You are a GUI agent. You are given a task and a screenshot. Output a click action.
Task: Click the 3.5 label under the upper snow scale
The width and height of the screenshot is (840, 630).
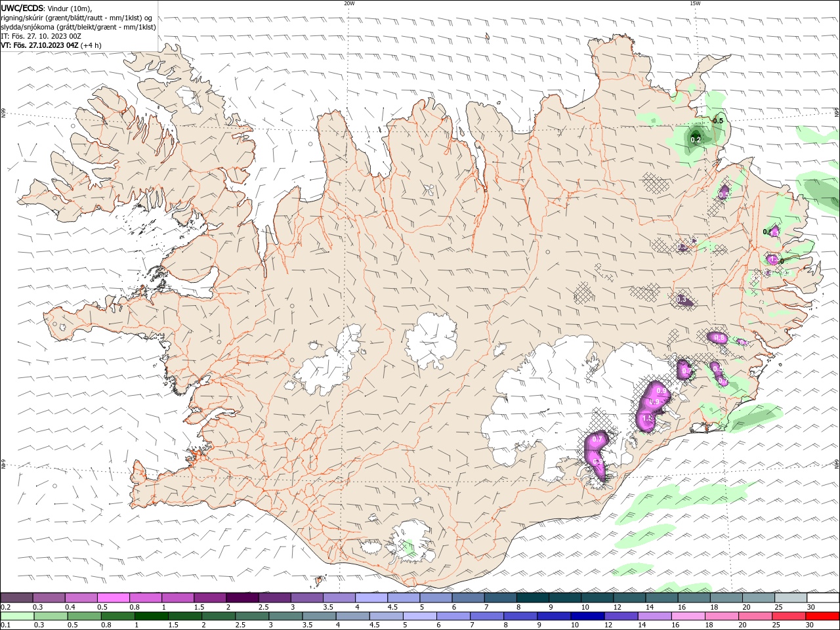(x=328, y=607)
